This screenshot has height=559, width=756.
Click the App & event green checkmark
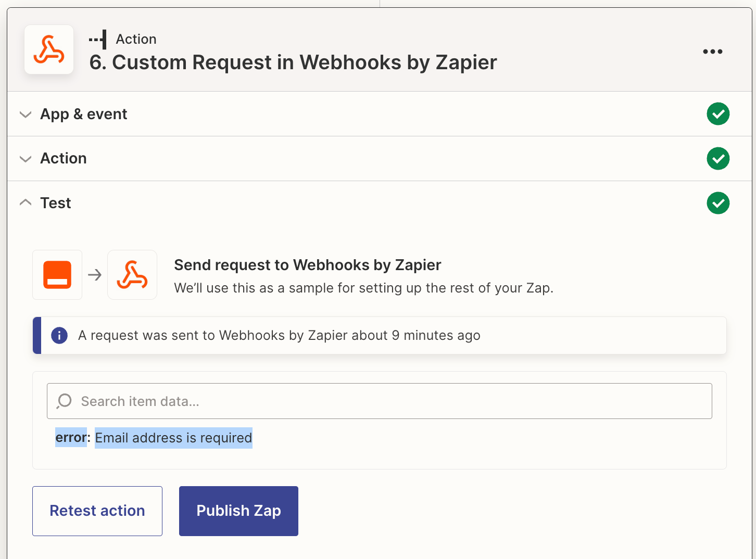pos(718,114)
